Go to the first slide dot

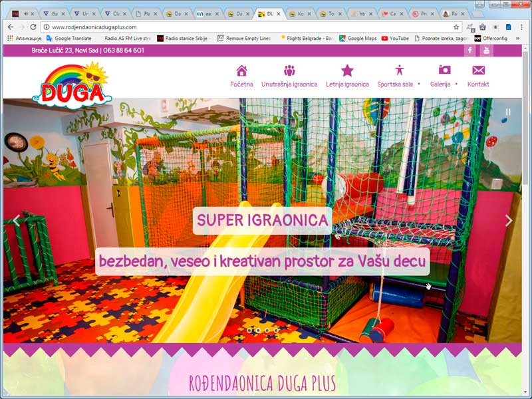coord(249,330)
